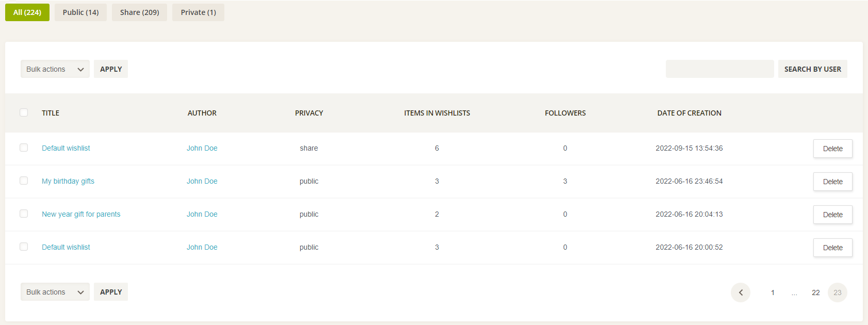Select all wishlists with header checkbox
Image resolution: width=868 pixels, height=325 pixels.
tap(24, 112)
